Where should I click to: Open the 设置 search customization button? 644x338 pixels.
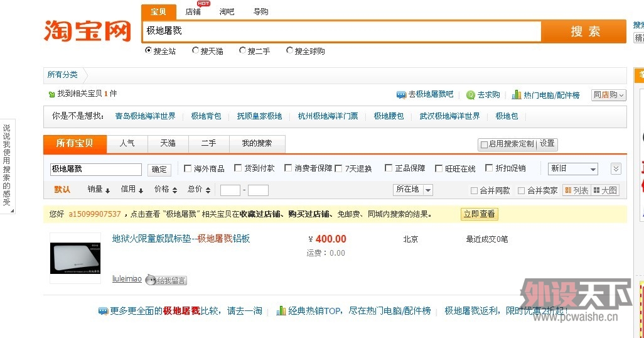[547, 143]
